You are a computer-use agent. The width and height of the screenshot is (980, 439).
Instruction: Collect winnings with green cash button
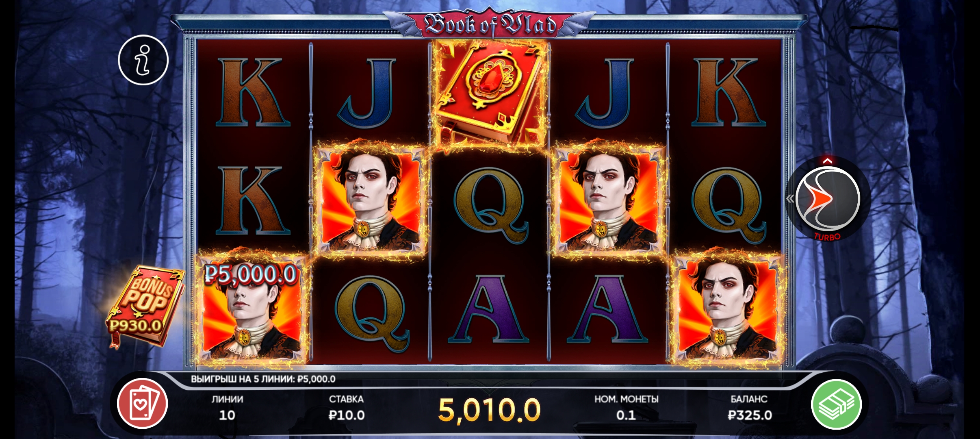coord(836,404)
